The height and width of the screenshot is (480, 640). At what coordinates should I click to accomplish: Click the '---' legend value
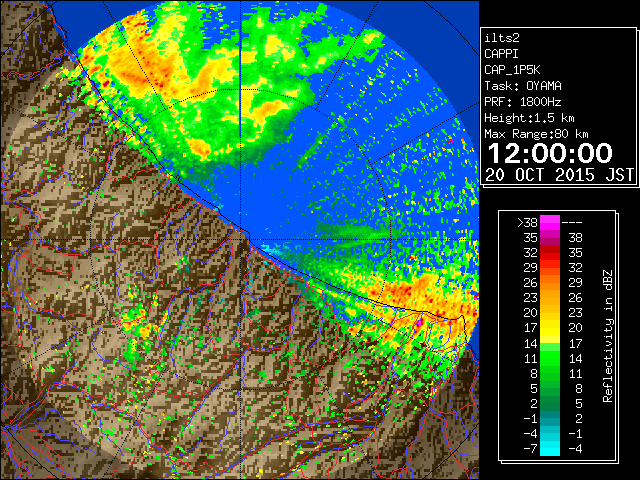(572, 222)
